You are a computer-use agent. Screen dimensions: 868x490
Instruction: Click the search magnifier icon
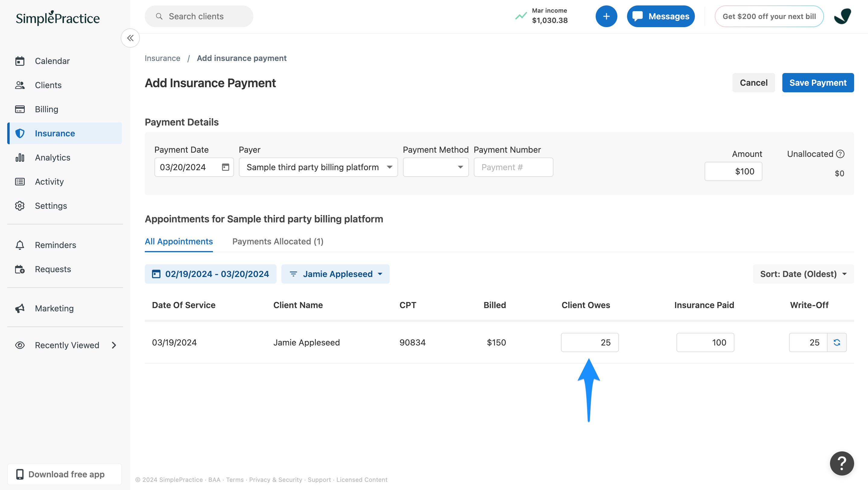159,16
